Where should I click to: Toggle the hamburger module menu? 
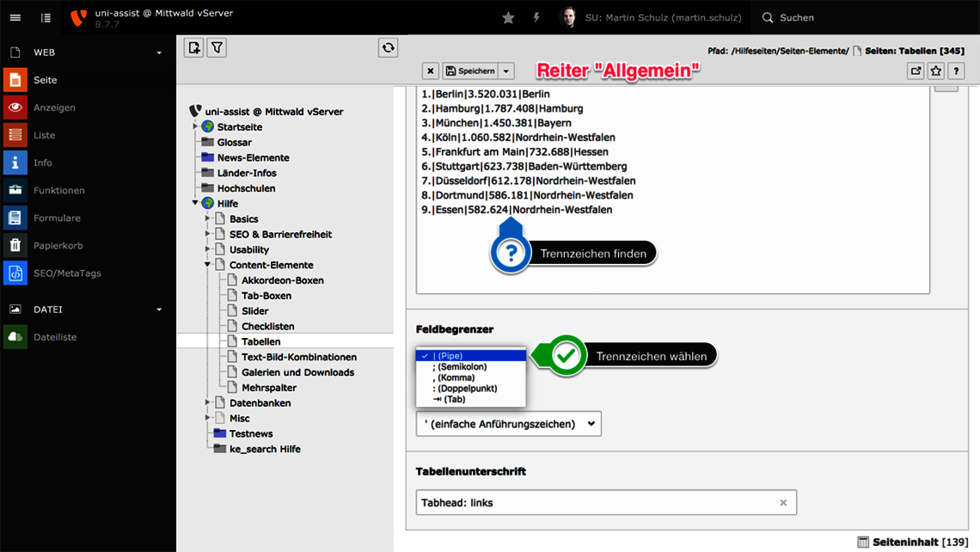[15, 17]
